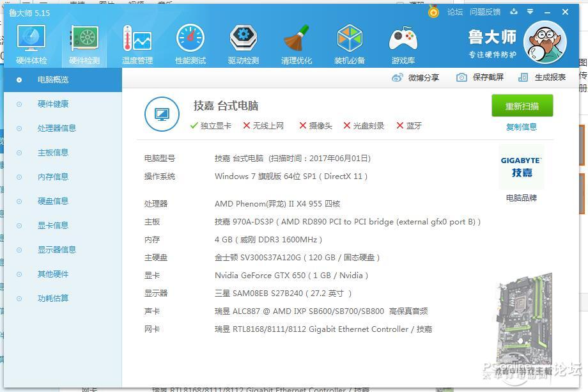Click the 无线上网 unavailable status
Screen dimensions: 588x392
pyautogui.click(x=263, y=126)
